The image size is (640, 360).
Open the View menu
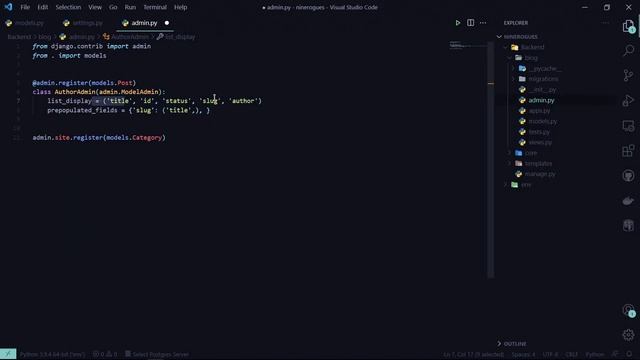coord(95,7)
